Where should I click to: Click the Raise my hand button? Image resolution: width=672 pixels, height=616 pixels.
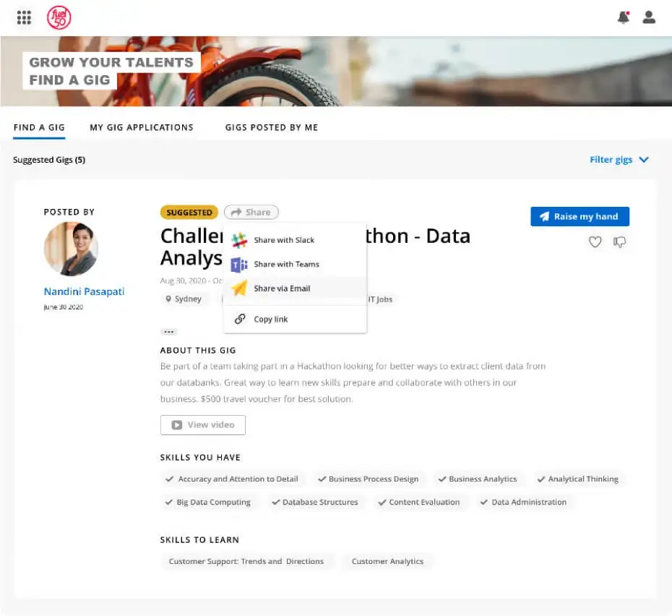tap(580, 216)
